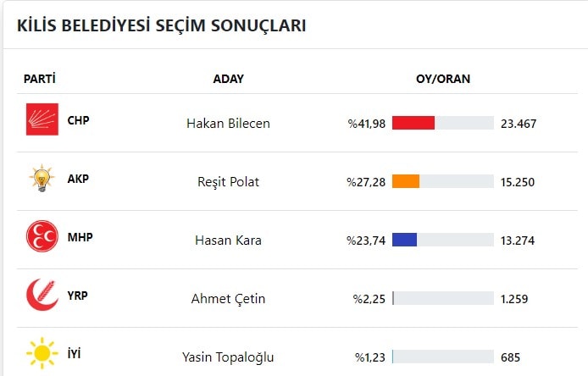Open candidate Ahmet Çetin
Viewport: 588px width, 376px height.
(x=228, y=299)
